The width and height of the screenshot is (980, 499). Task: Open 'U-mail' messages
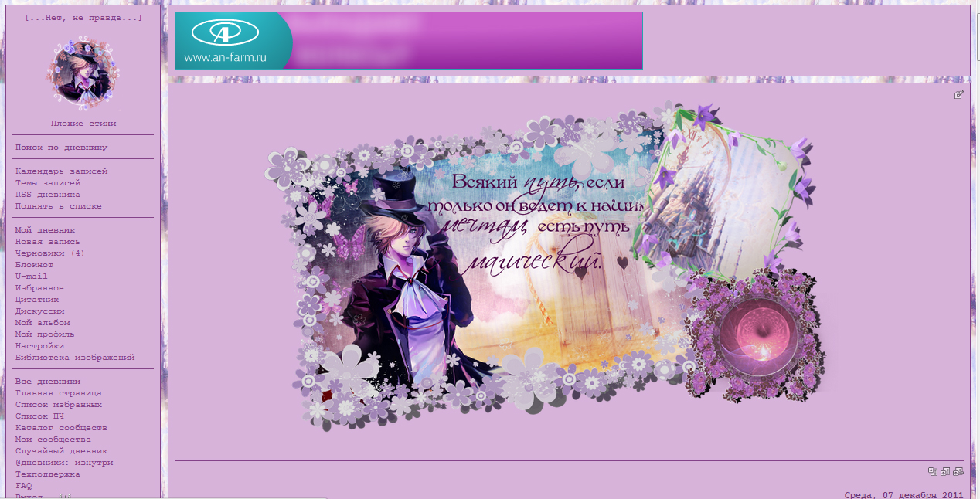coord(32,276)
